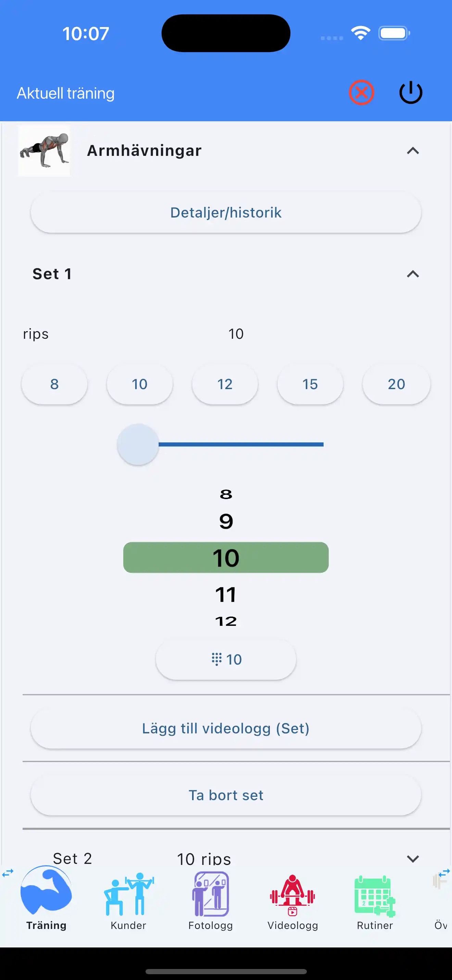Choose the 15 reps preset
Viewport: 452px width, 980px height.
pyautogui.click(x=310, y=384)
